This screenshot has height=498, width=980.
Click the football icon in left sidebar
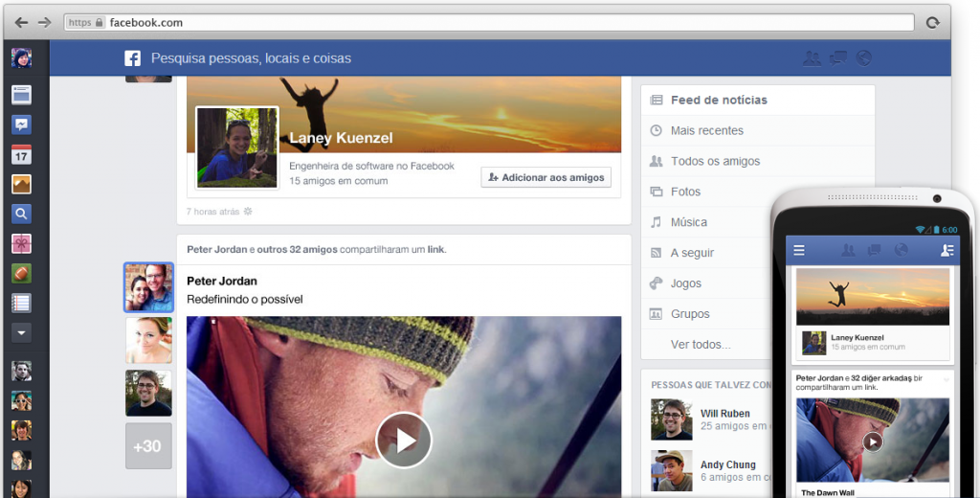(21, 273)
